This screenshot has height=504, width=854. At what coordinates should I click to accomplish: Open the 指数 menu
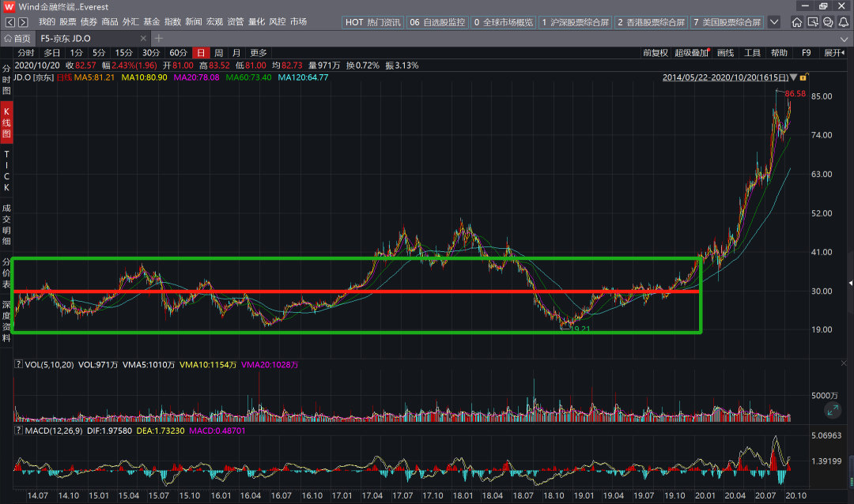pyautogui.click(x=172, y=22)
